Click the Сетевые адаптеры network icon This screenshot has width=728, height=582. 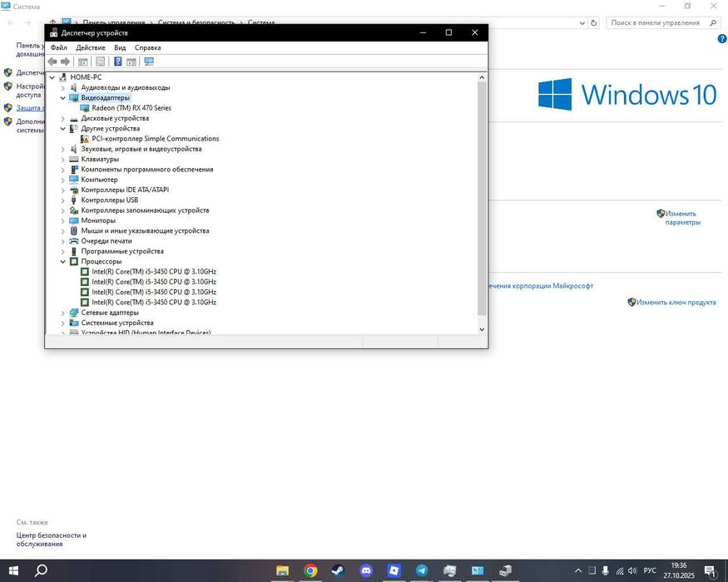click(x=74, y=313)
